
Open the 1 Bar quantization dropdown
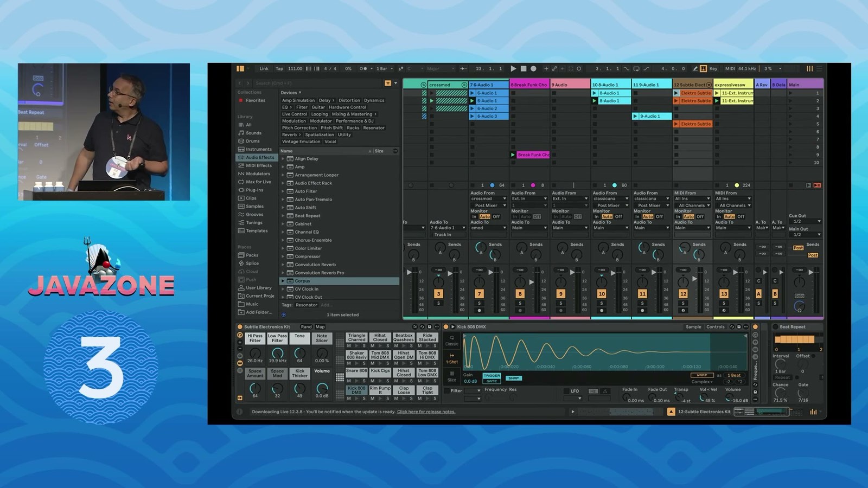coord(385,69)
